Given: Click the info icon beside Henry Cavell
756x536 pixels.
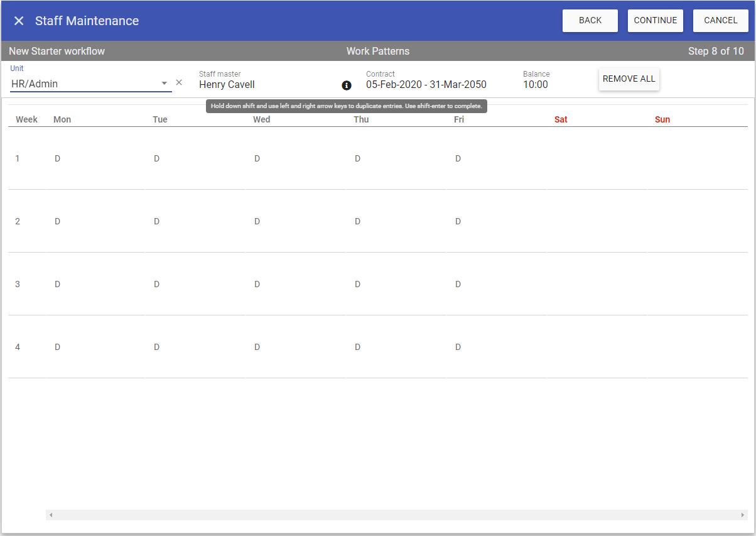Looking at the screenshot, I should tap(346, 85).
